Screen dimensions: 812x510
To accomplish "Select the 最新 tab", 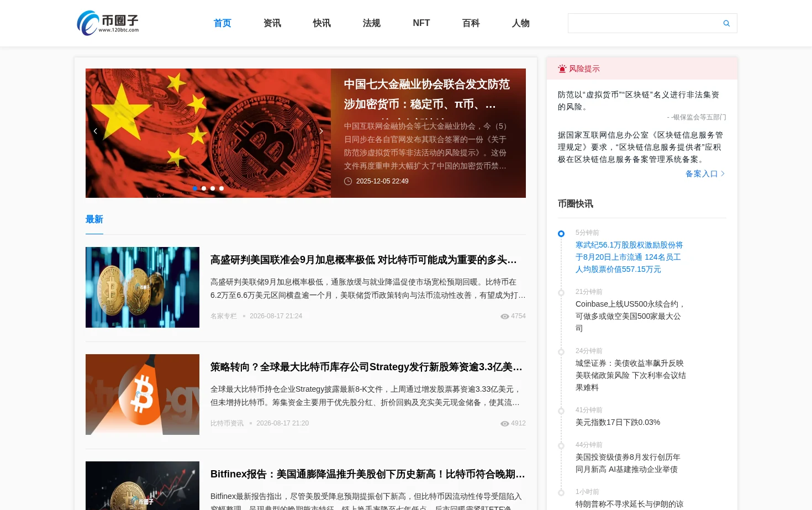I will coord(94,219).
